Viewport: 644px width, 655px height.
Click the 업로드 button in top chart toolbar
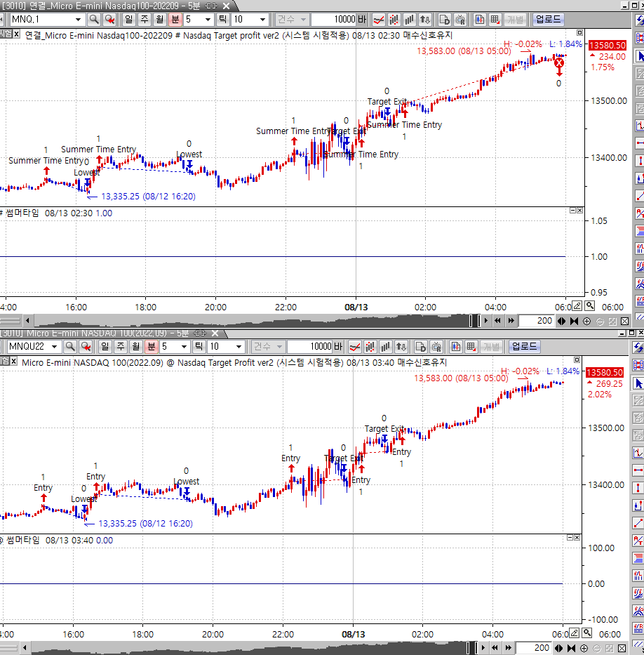tap(549, 20)
